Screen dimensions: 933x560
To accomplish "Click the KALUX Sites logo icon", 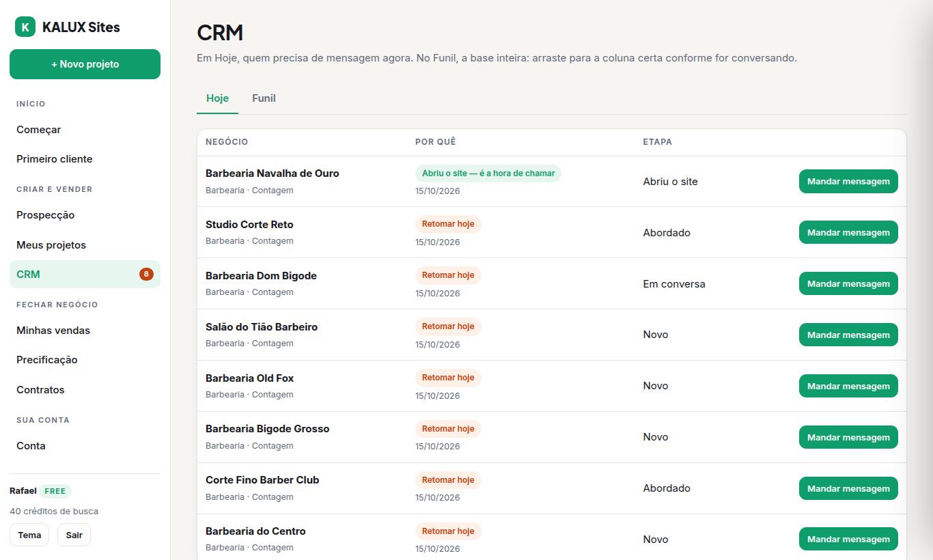I will (25, 27).
